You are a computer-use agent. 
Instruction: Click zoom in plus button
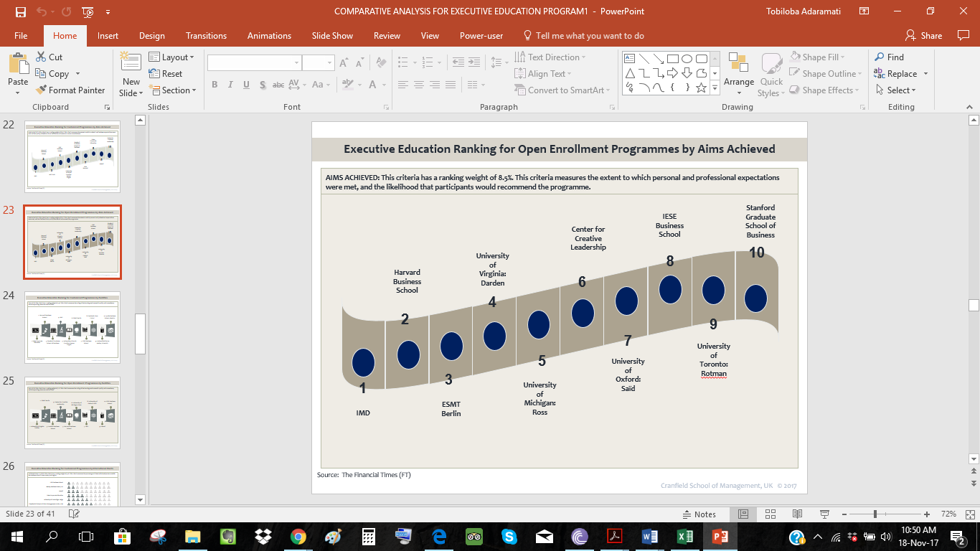[x=927, y=514]
